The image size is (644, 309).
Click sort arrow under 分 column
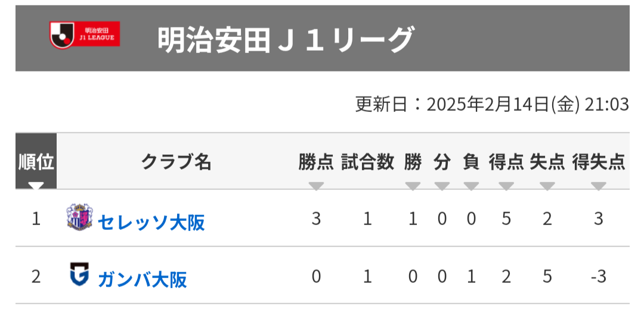click(442, 186)
